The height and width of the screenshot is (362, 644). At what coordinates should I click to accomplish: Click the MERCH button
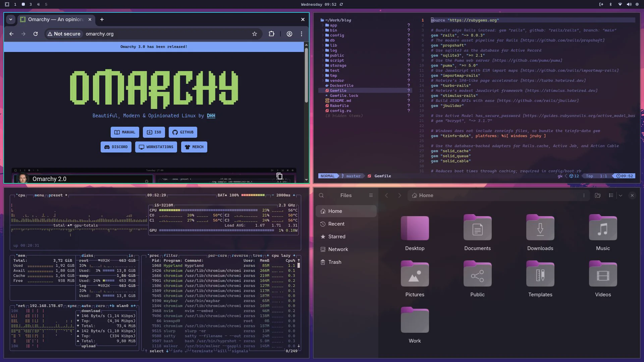pos(194,147)
